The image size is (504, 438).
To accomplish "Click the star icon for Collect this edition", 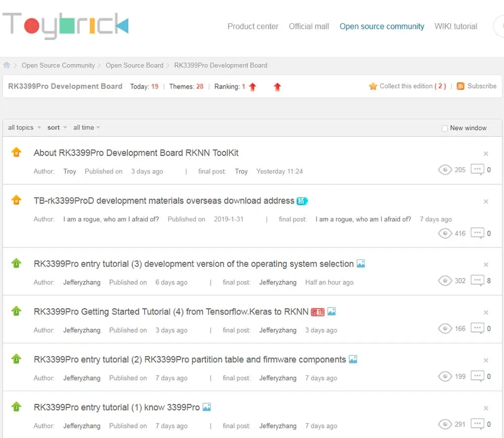I will click(x=373, y=86).
